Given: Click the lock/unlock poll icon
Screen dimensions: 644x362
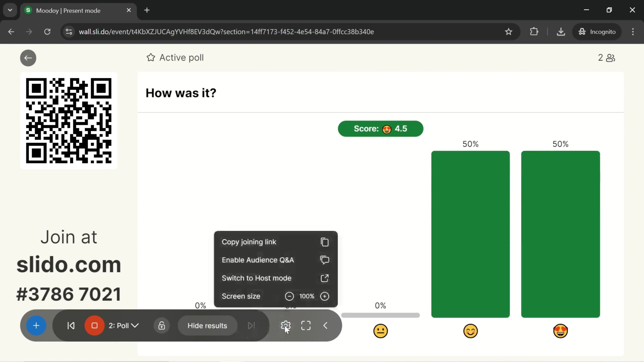Looking at the screenshot, I should (162, 326).
